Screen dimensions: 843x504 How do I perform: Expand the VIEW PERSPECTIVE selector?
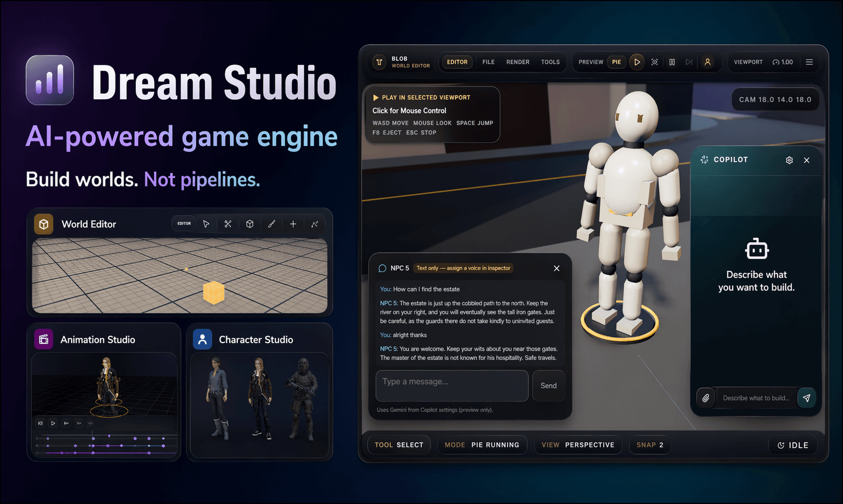pos(578,445)
